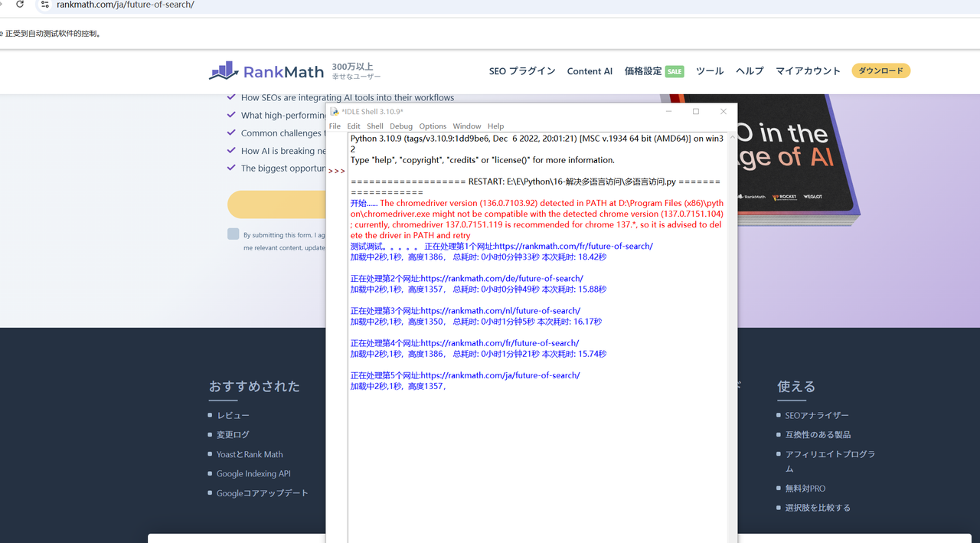Open アフィリエイトプログラム footer link
This screenshot has height=543, width=980.
point(830,461)
